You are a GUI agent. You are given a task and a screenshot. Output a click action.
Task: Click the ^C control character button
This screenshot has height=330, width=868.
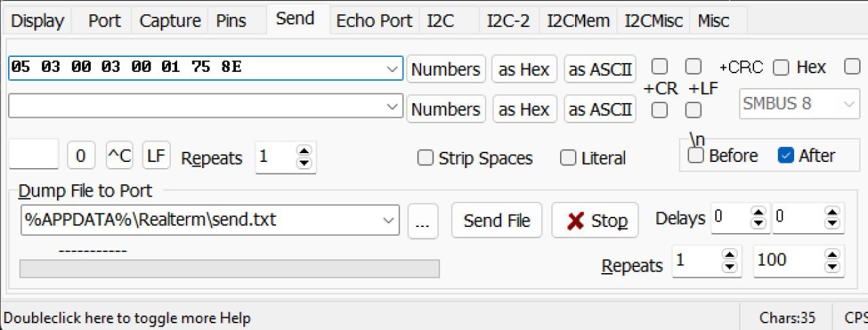click(119, 157)
